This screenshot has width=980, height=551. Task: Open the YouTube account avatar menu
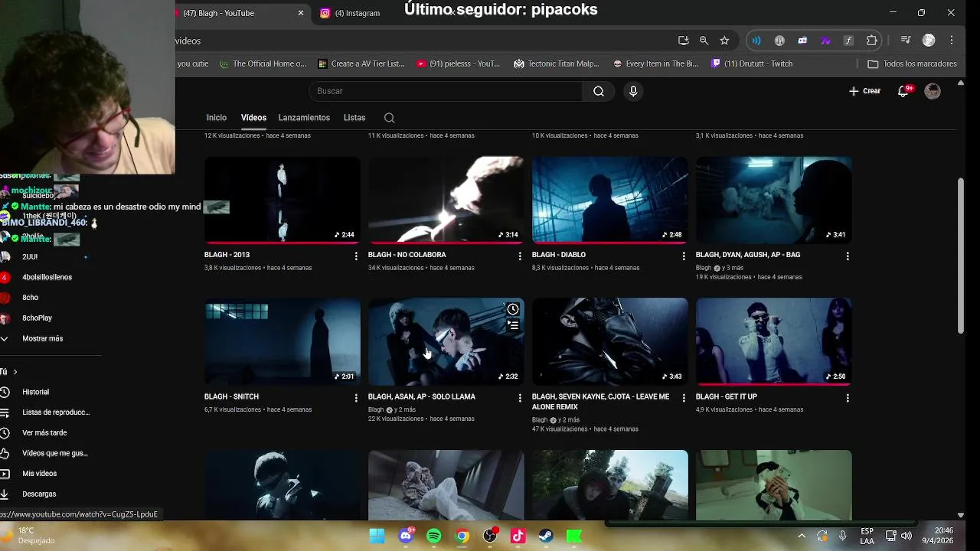(933, 91)
